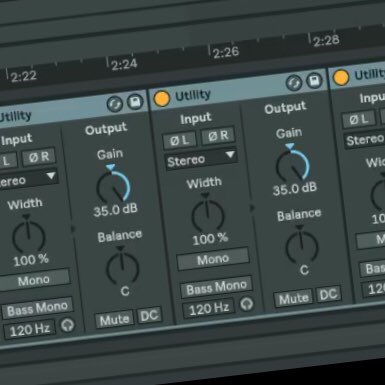Click 100 % width value on leftmost Utility
Viewport: 385px width, 385px height.
point(31,260)
